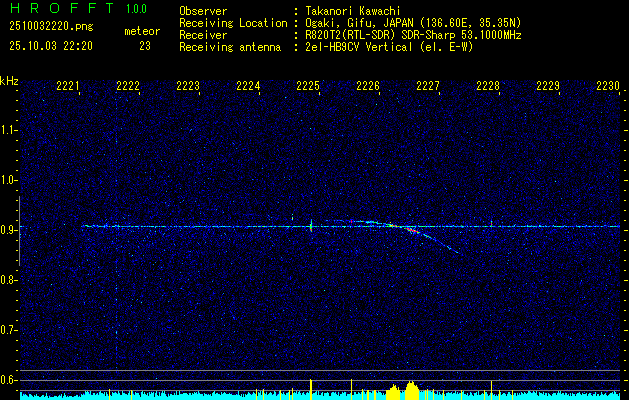Click the 0.7 kHz frequency label
This screenshot has height=400, width=629.
click(8, 330)
